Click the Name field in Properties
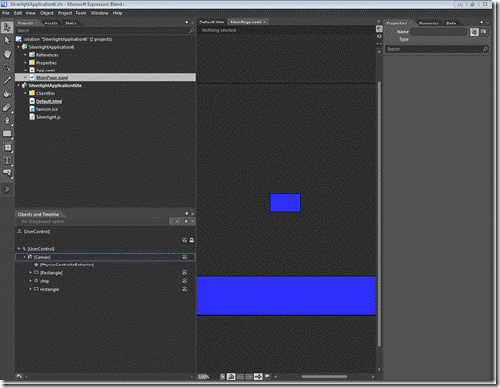500x388 pixels. tap(439, 32)
